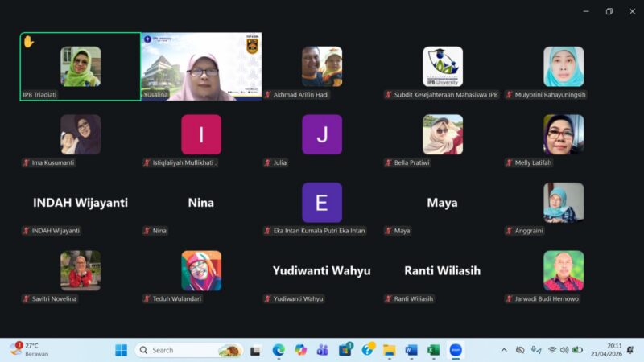Expand hidden system tray icons chevron
Image resolution: width=644 pixels, height=362 pixels.
tap(504, 350)
